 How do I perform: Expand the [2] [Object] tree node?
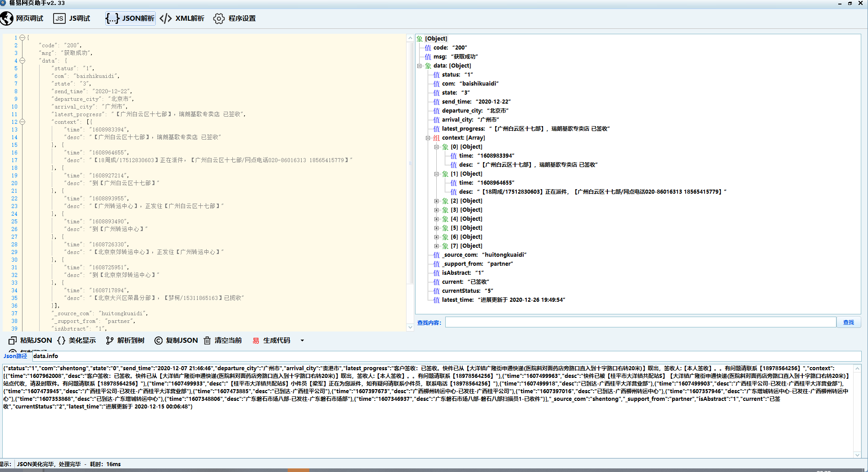(x=436, y=201)
